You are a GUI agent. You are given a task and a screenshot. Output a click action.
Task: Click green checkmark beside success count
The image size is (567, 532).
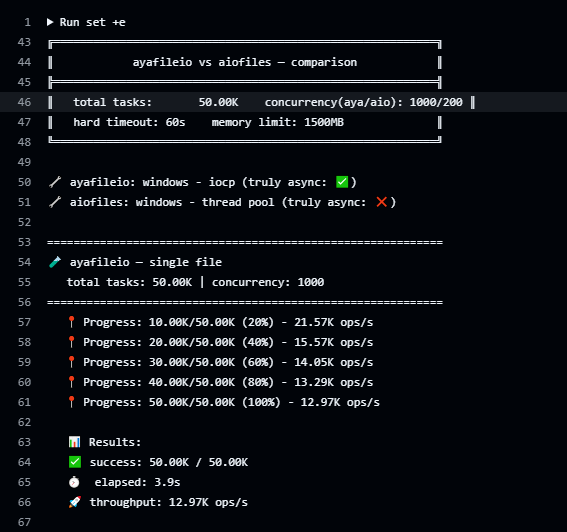(75, 462)
